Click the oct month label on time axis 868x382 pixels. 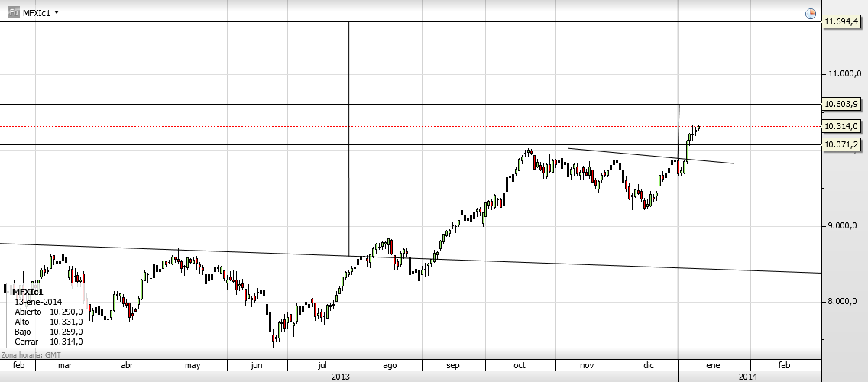(x=520, y=365)
